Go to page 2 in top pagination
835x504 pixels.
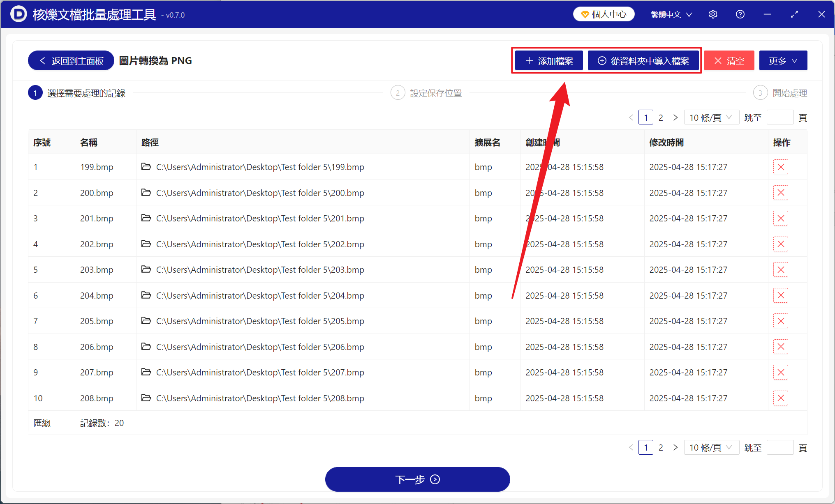tap(661, 117)
